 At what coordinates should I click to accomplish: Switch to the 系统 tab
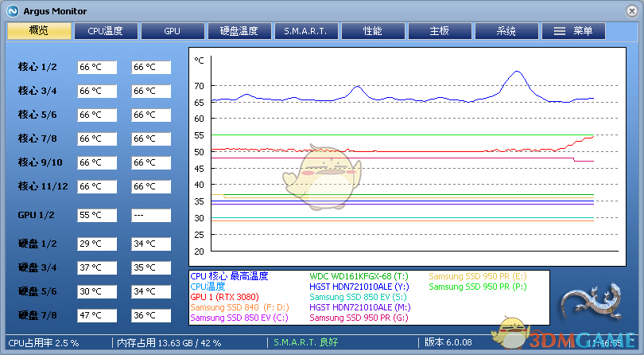click(506, 31)
